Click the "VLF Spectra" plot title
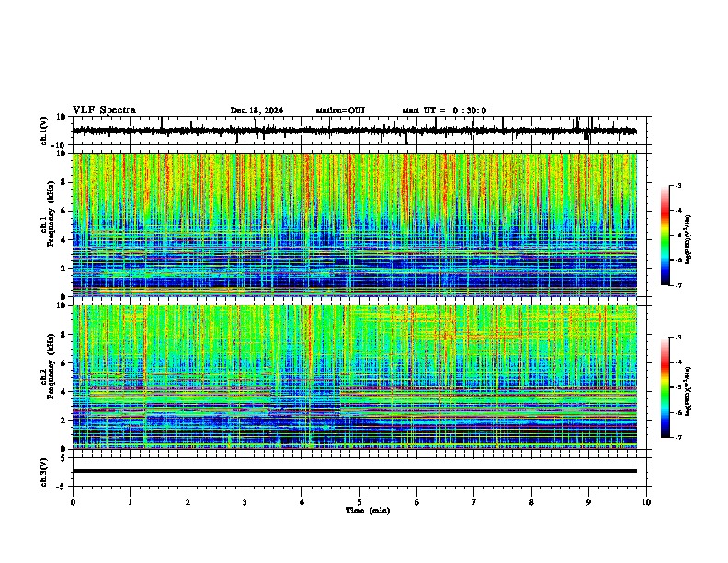 (104, 110)
